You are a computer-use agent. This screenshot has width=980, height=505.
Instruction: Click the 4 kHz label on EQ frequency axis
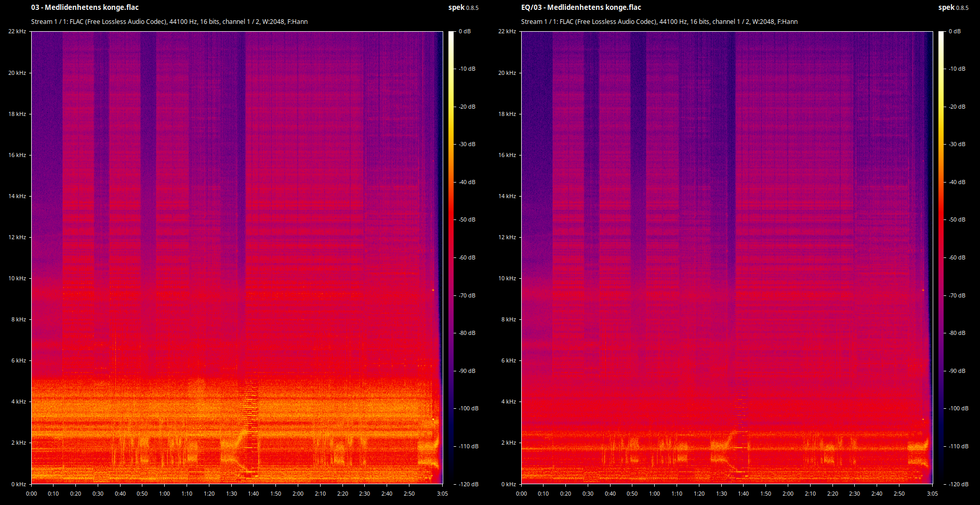point(509,402)
